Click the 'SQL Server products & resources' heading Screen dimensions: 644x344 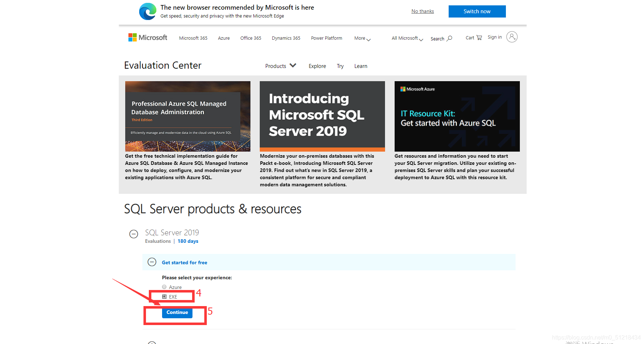coord(213,209)
